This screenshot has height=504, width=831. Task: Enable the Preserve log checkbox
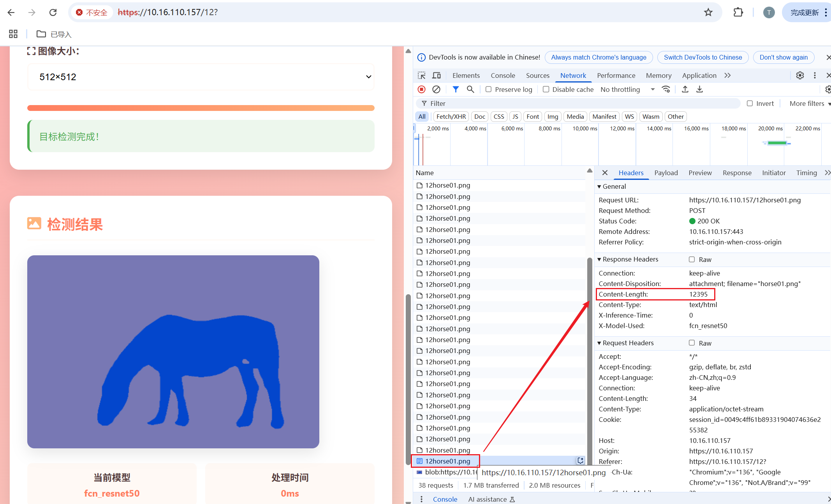coord(489,90)
